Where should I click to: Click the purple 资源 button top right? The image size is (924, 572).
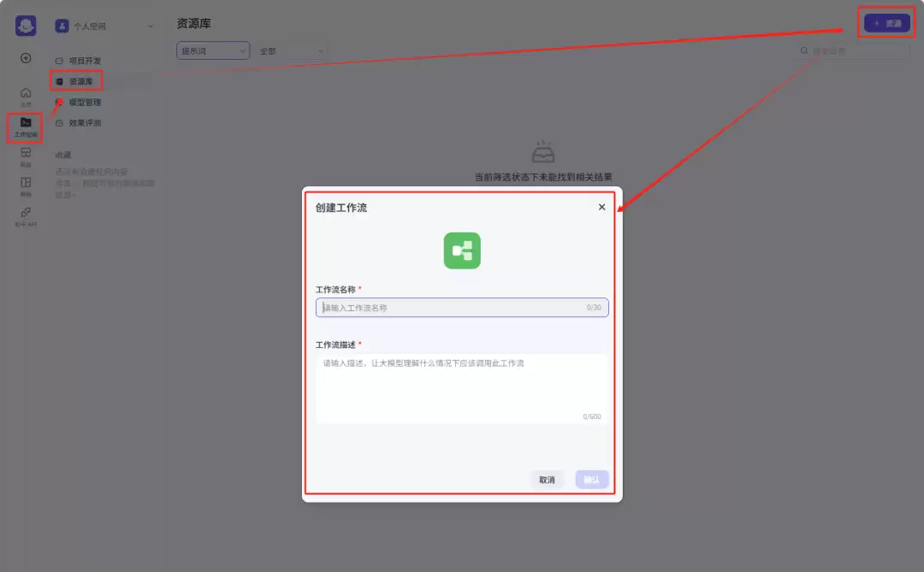[x=886, y=22]
